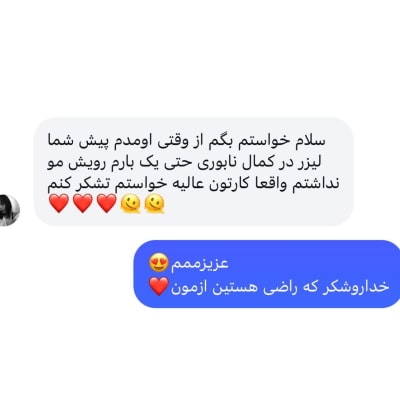400x400 pixels.
Task: Tap the red heart in blue reply
Action: tap(159, 287)
